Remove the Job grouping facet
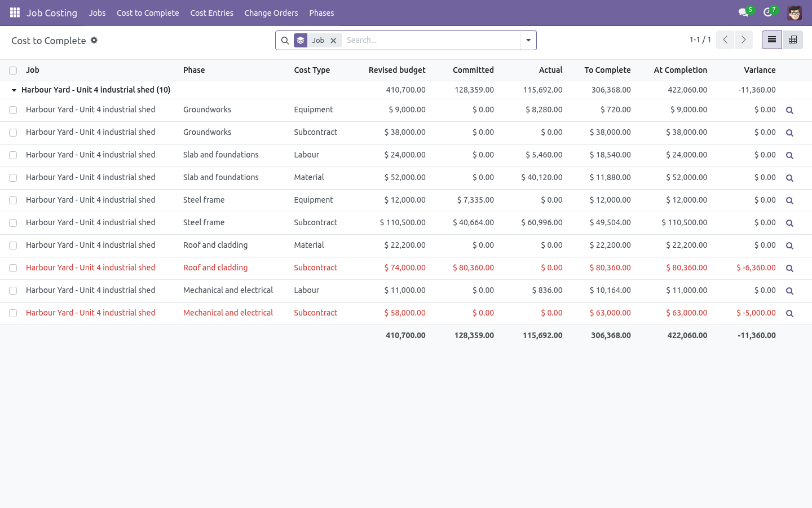Viewport: 812px width, 508px height. [x=333, y=41]
